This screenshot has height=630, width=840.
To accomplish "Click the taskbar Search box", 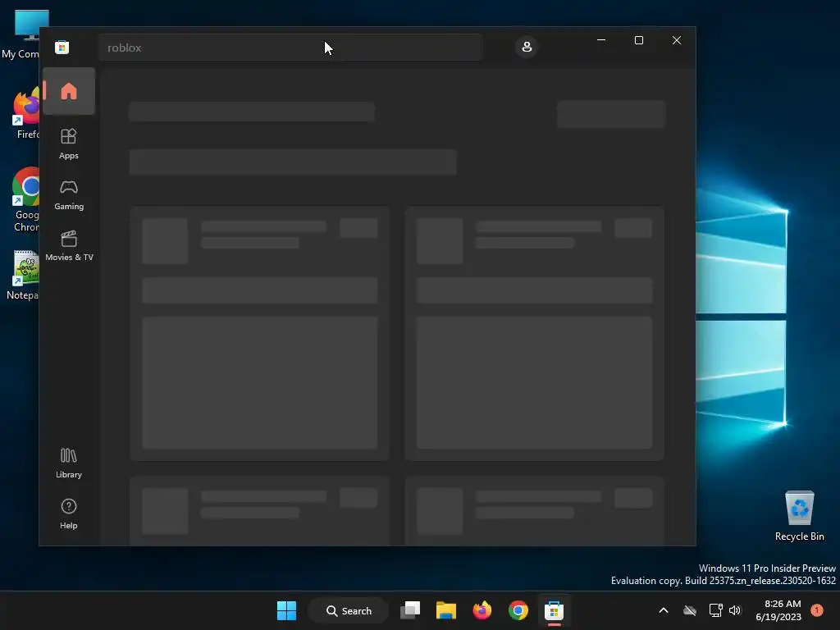I will (349, 610).
